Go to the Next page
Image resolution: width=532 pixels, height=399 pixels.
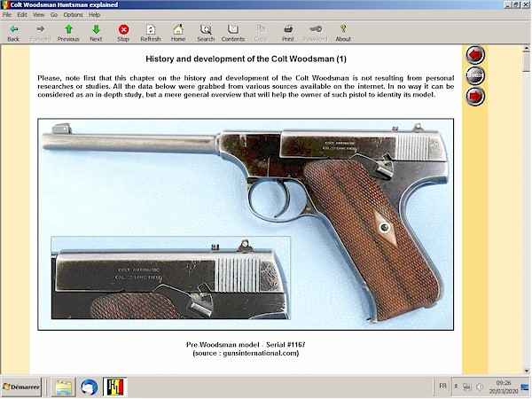coord(96,33)
